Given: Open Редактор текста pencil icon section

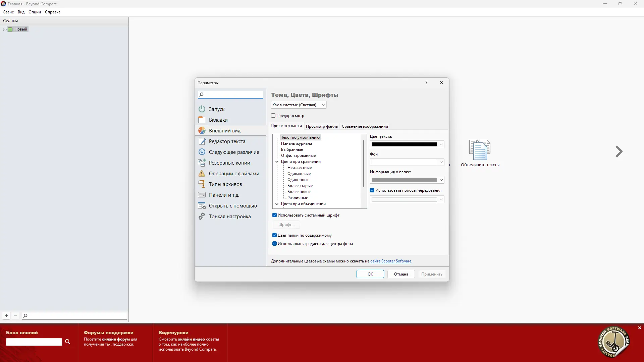Looking at the screenshot, I should (x=202, y=141).
